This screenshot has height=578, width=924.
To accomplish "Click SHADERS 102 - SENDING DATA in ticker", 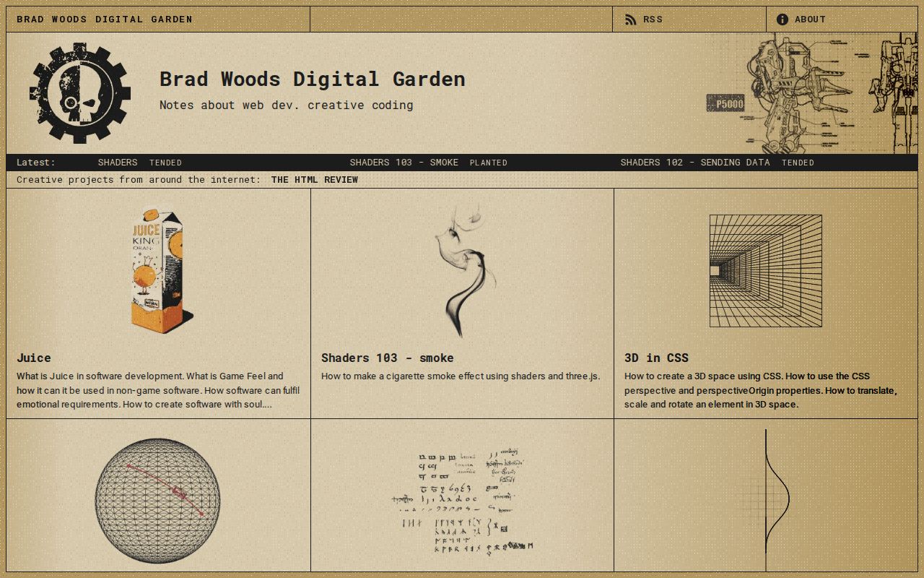I will [x=694, y=162].
